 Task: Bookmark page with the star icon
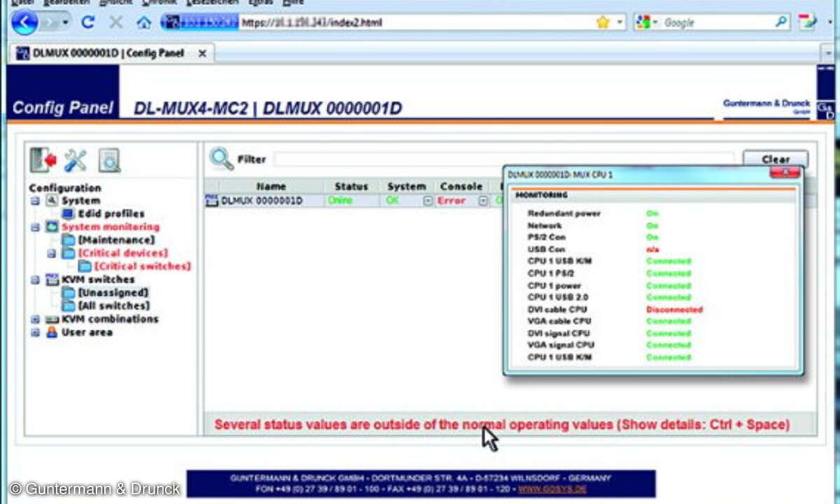click(603, 22)
